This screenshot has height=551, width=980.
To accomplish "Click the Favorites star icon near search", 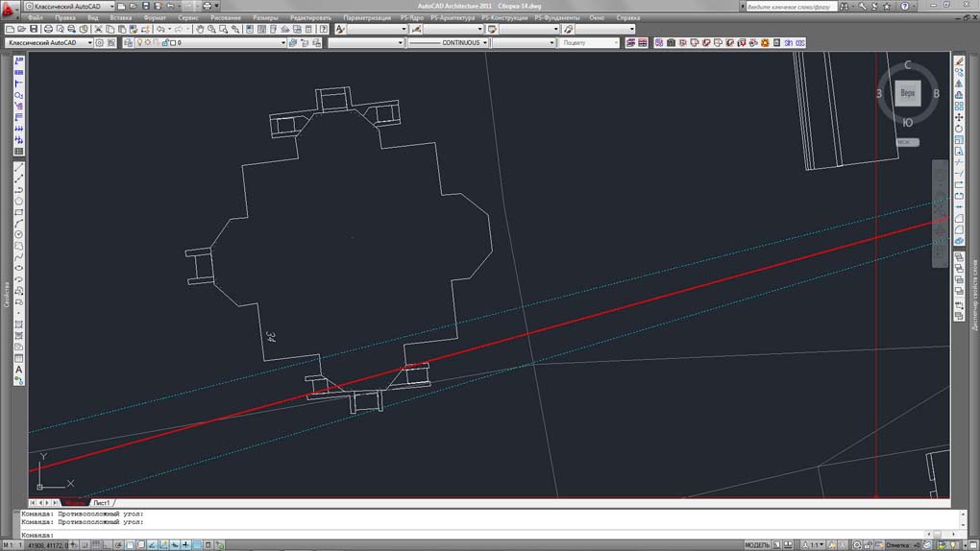I will tap(889, 6).
